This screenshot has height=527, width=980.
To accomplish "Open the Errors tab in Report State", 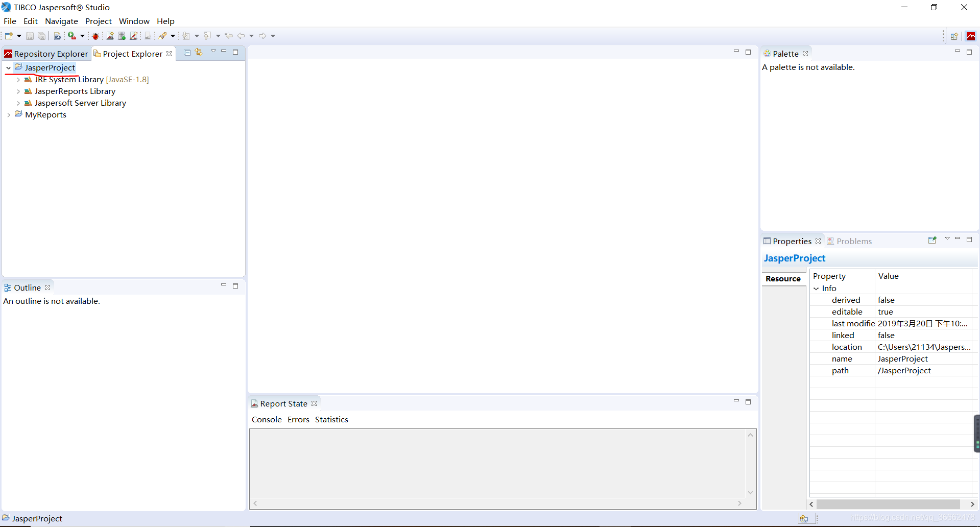I will [x=298, y=420].
